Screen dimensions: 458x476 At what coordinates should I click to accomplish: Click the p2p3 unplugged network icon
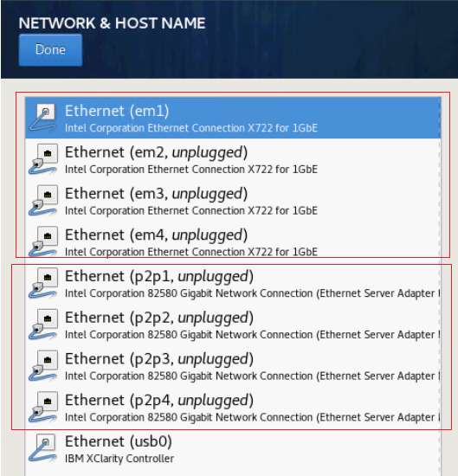click(x=42, y=365)
